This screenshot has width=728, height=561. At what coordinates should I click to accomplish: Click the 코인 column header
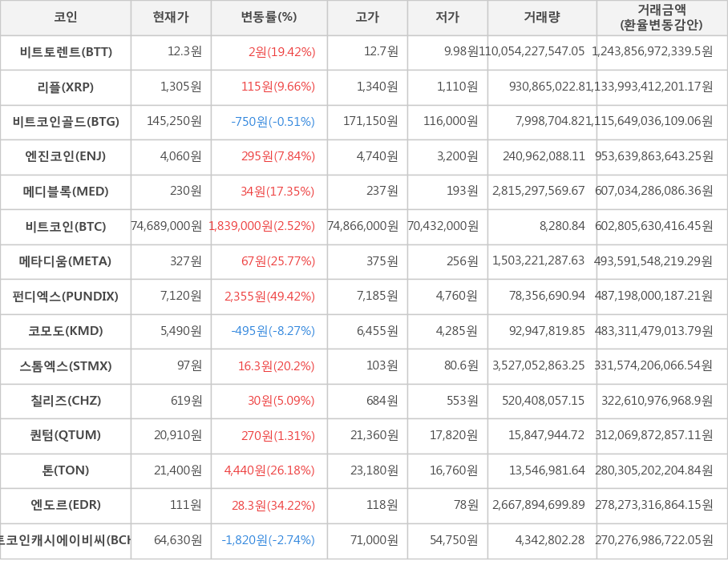pos(66,18)
